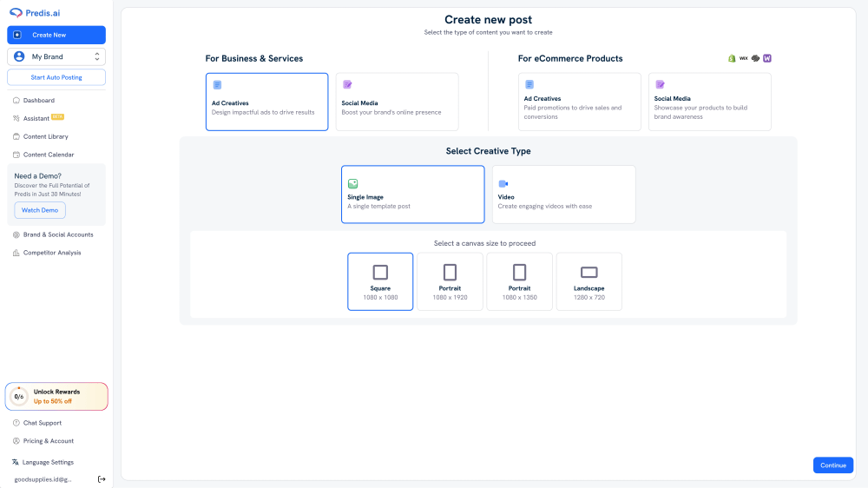Click the Continue button
868x488 pixels.
click(x=833, y=465)
